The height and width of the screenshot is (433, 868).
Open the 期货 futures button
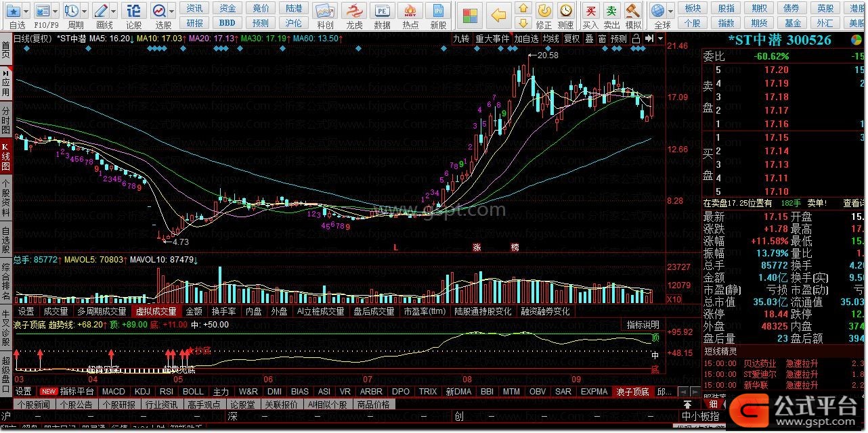(x=760, y=23)
